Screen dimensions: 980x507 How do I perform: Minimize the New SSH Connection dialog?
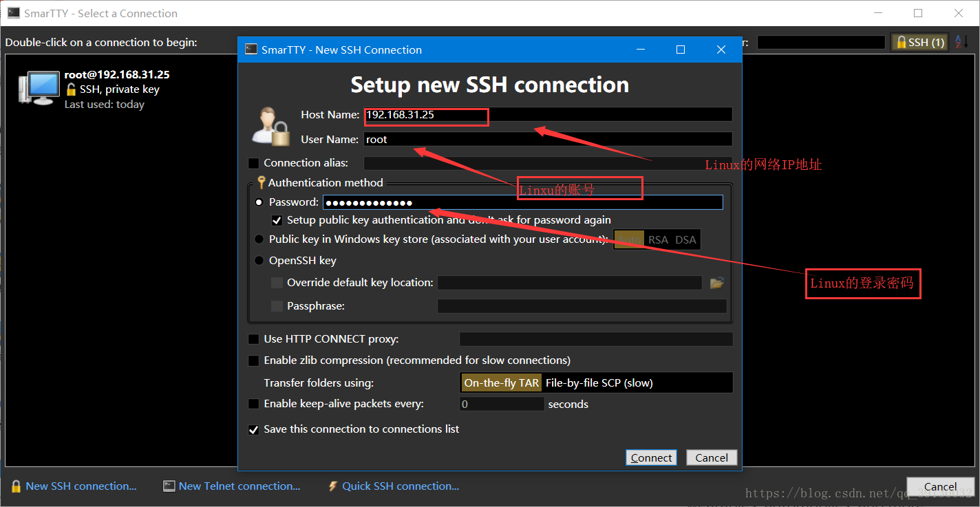(641, 50)
